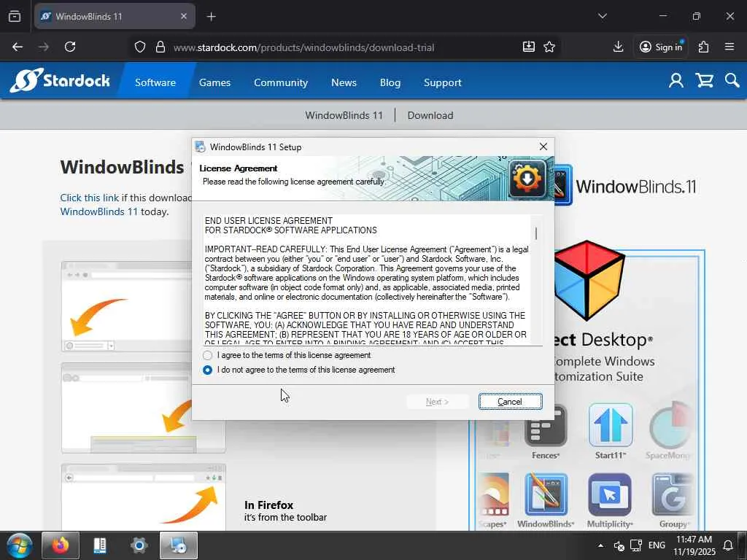Close the WindowBlinds 11 browser tab
The width and height of the screenshot is (747, 560).
coord(184,16)
